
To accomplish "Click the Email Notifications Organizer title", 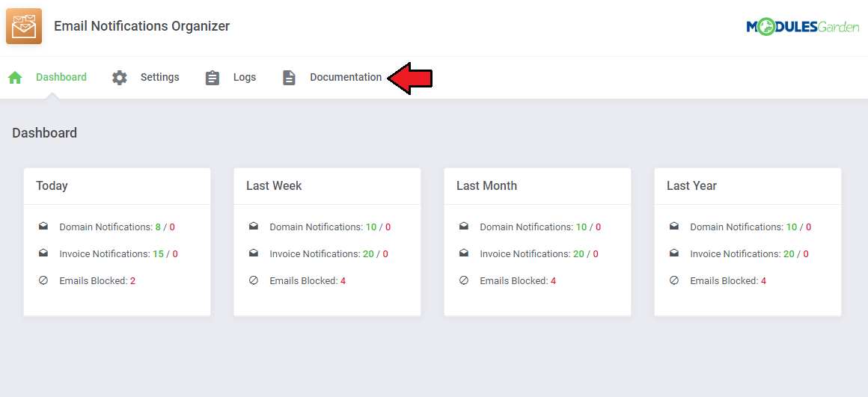I will 141,26.
